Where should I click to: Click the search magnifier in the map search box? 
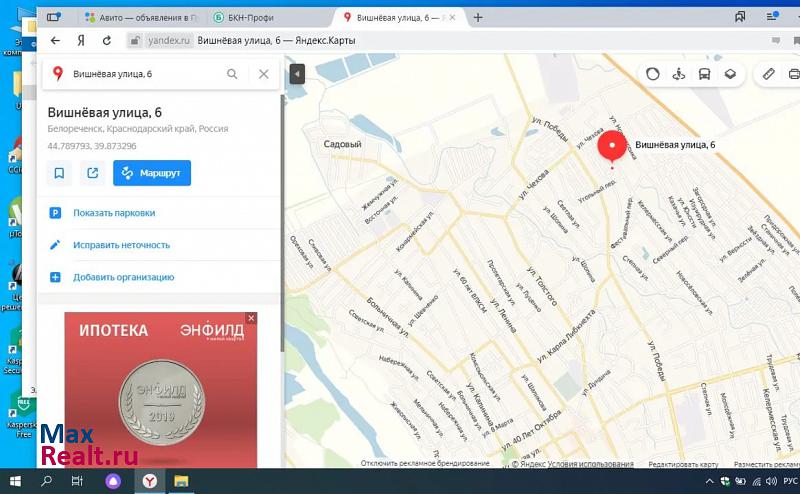tap(232, 74)
